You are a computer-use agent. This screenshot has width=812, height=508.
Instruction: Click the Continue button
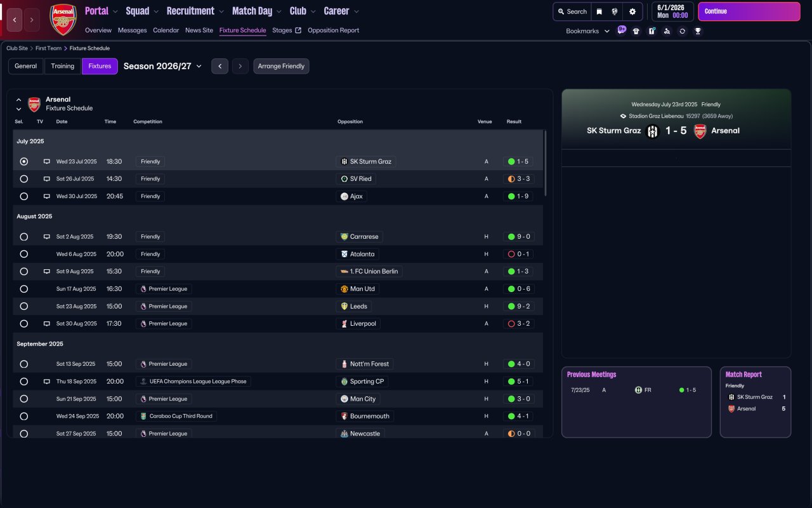coord(749,11)
